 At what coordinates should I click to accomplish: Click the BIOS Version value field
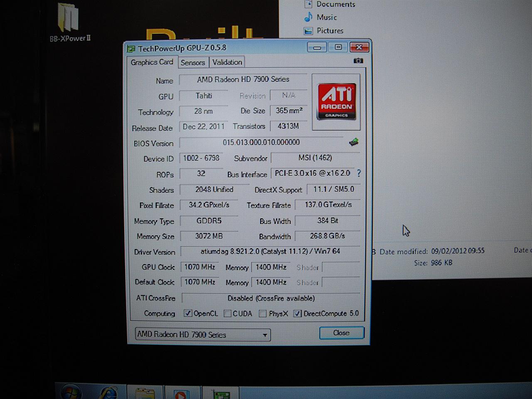coord(261,143)
